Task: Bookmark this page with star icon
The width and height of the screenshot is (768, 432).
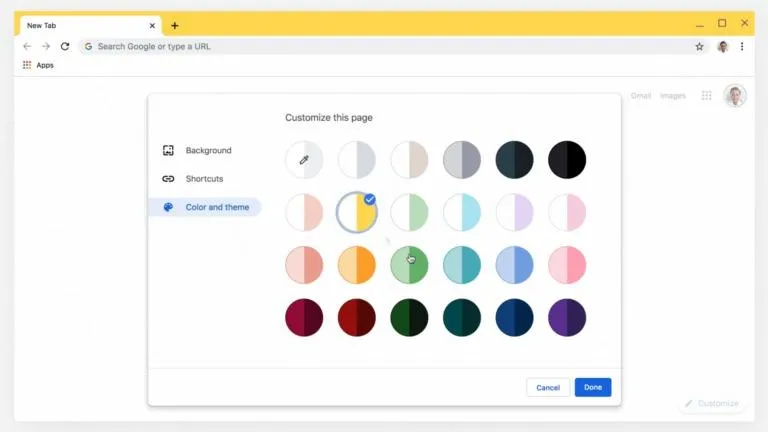Action: pos(699,46)
